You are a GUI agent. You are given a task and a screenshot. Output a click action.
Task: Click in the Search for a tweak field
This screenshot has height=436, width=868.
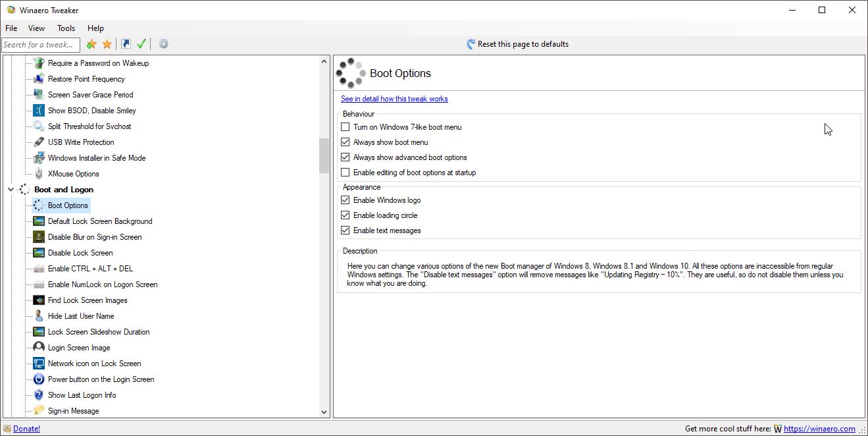tap(41, 45)
